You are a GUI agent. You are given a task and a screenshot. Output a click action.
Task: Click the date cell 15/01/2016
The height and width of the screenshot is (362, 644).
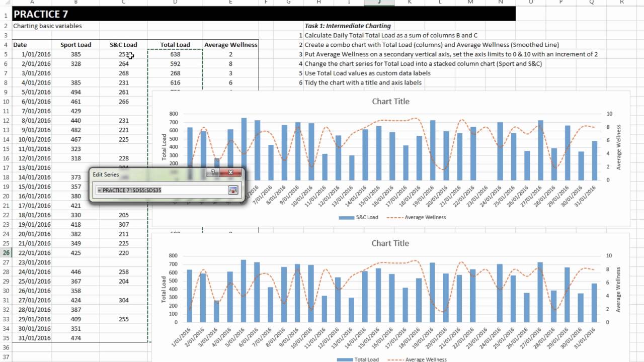coord(31,187)
